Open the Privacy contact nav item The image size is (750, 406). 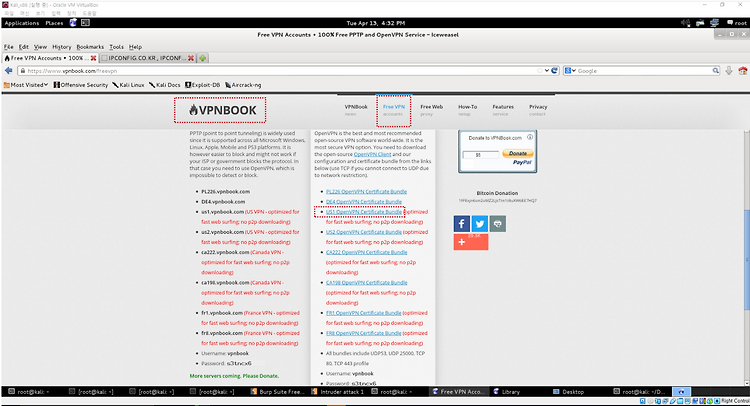pyautogui.click(x=538, y=110)
